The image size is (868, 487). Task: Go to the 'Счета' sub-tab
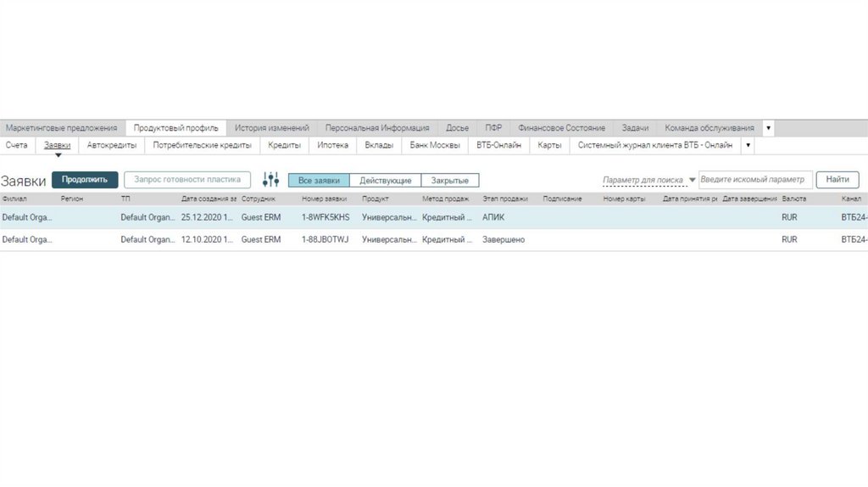(17, 145)
